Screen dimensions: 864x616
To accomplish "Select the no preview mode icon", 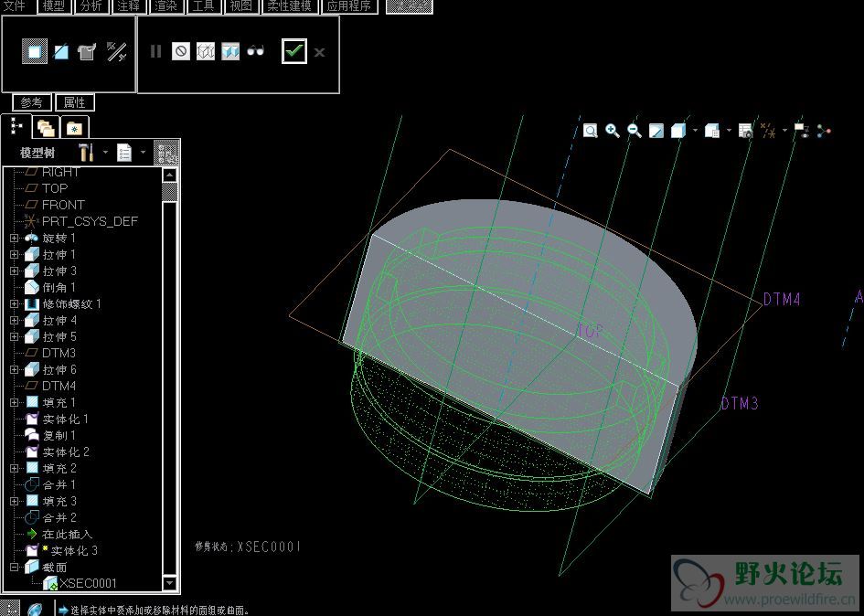I will (181, 51).
